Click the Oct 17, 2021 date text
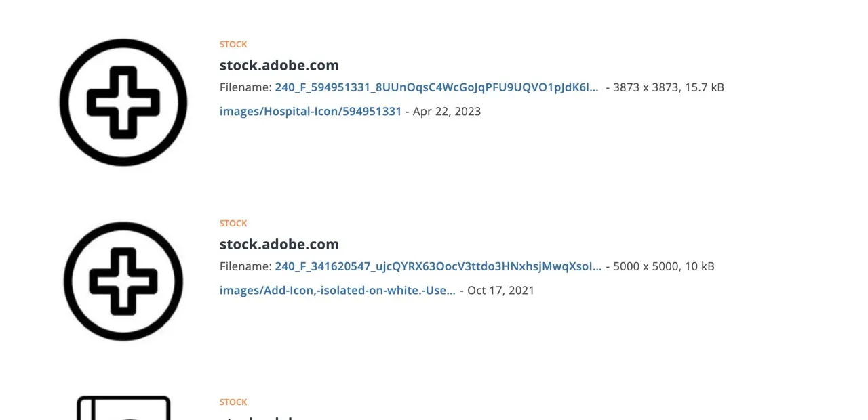868x420 pixels. [x=500, y=290]
